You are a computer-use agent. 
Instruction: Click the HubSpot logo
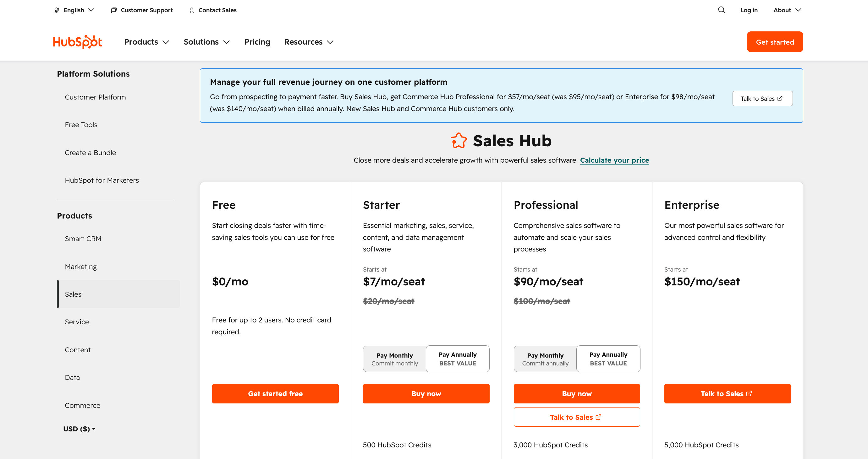click(78, 42)
